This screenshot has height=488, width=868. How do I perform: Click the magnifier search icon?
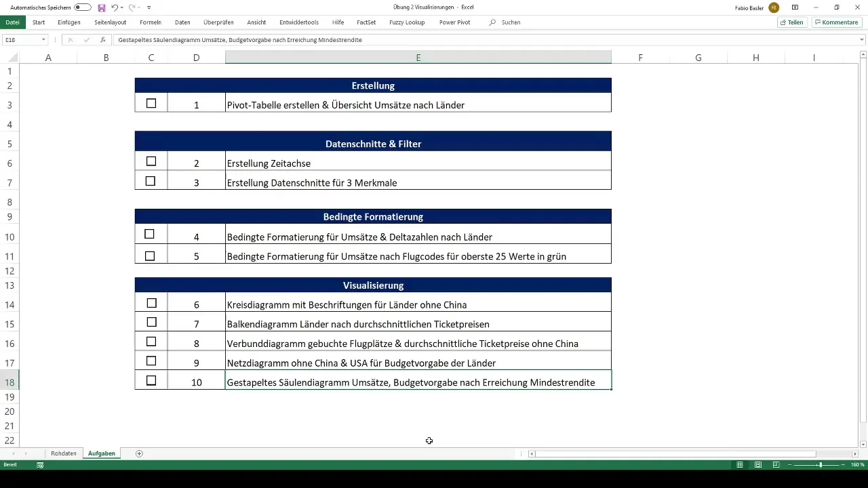point(492,22)
